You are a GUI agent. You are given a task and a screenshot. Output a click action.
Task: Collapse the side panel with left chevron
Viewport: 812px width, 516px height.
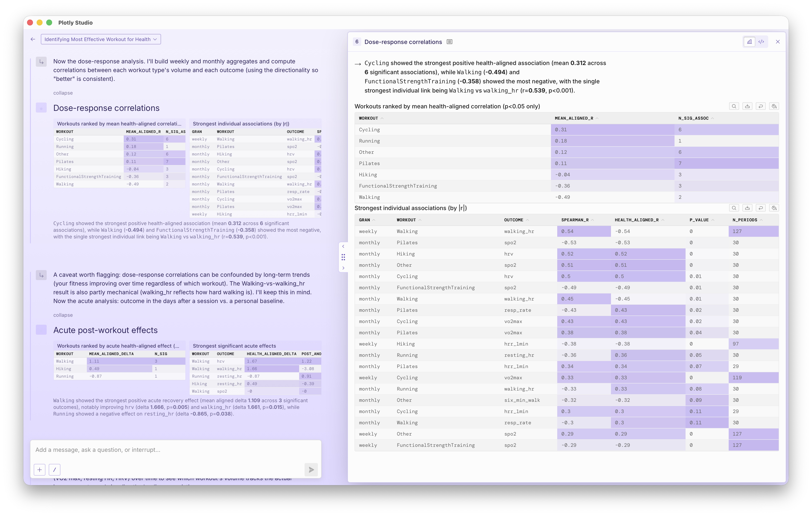(x=343, y=247)
